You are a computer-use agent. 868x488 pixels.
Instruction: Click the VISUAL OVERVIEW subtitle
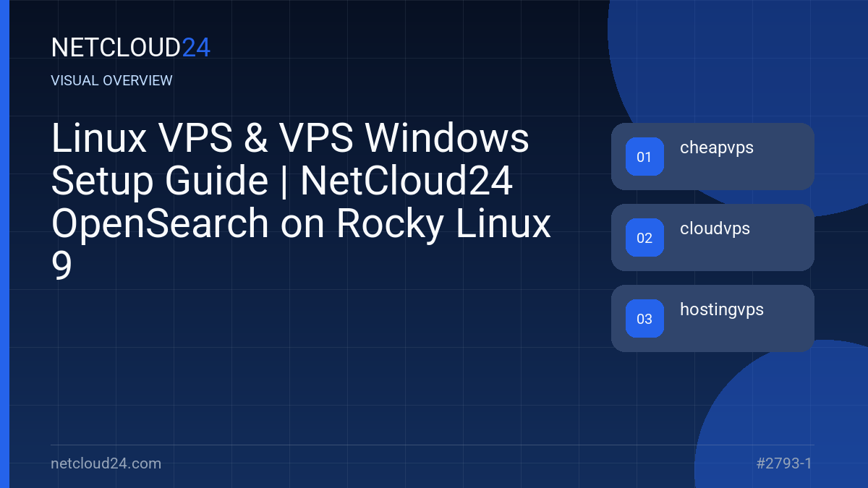(112, 80)
